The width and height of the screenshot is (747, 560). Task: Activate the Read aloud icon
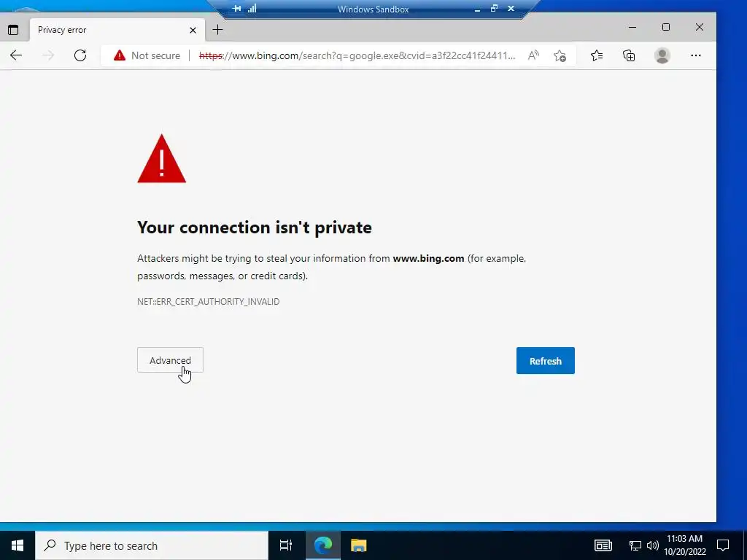[x=533, y=55]
